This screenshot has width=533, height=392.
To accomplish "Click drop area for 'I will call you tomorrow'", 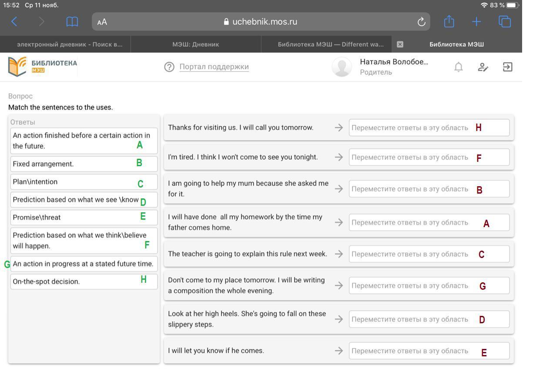I will click(x=429, y=128).
